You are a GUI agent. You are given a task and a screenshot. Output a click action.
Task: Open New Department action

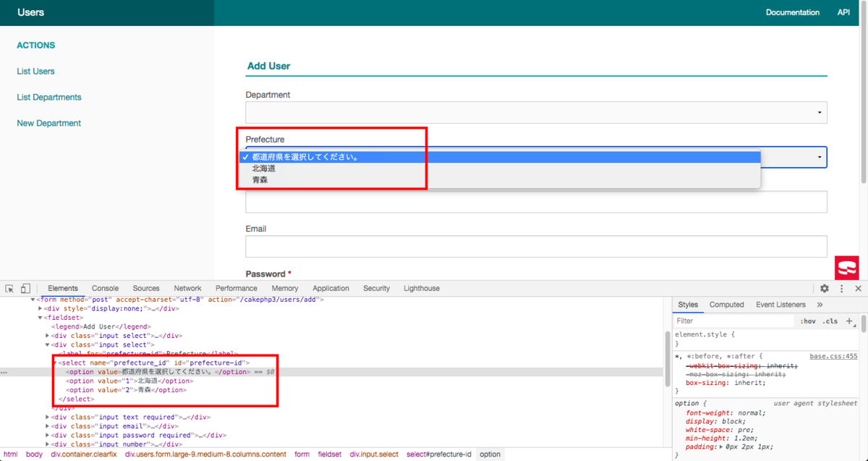pos(48,123)
